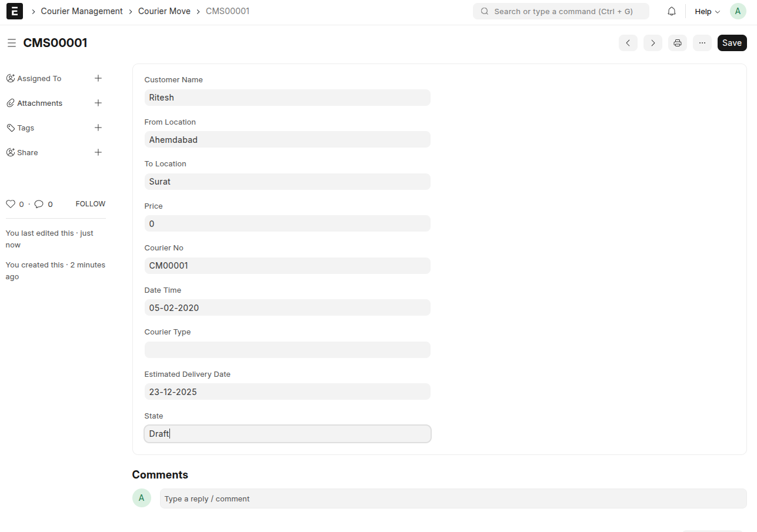
Task: Edit the Customer Name field
Action: [287, 98]
